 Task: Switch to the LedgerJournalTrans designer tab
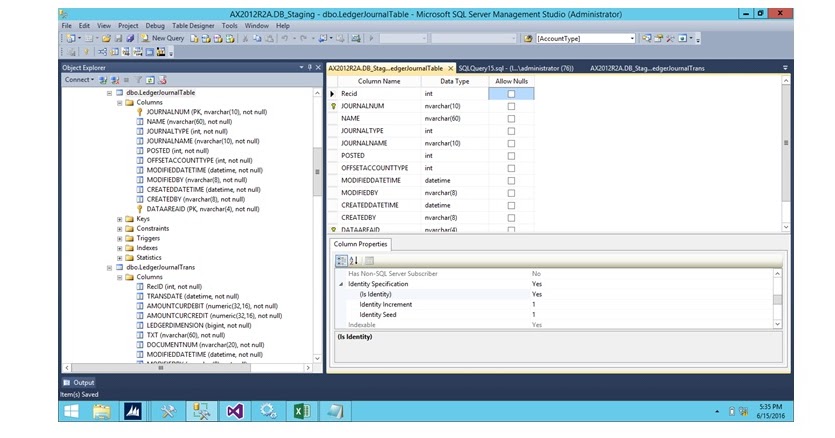647,68
